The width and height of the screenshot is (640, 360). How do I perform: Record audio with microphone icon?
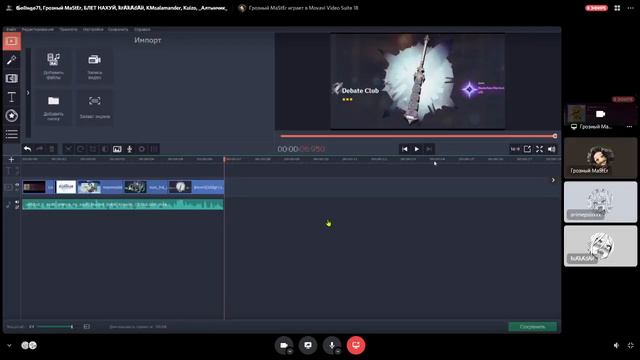tap(129, 149)
